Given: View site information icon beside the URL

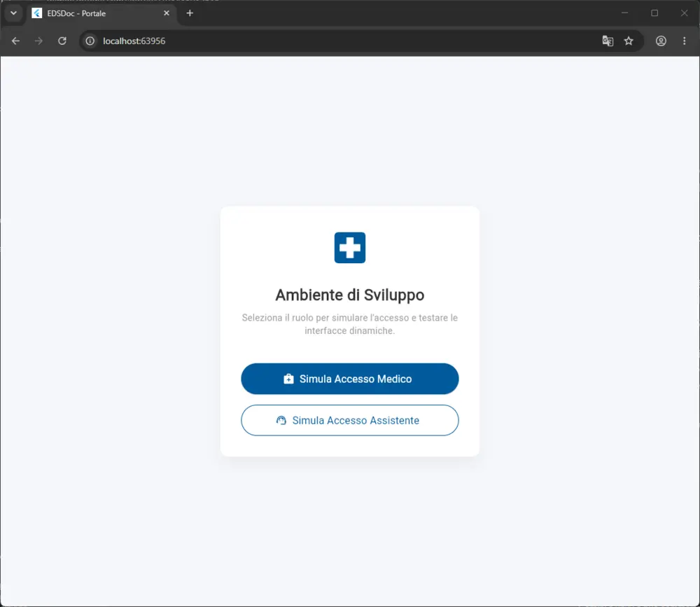Looking at the screenshot, I should click(90, 41).
